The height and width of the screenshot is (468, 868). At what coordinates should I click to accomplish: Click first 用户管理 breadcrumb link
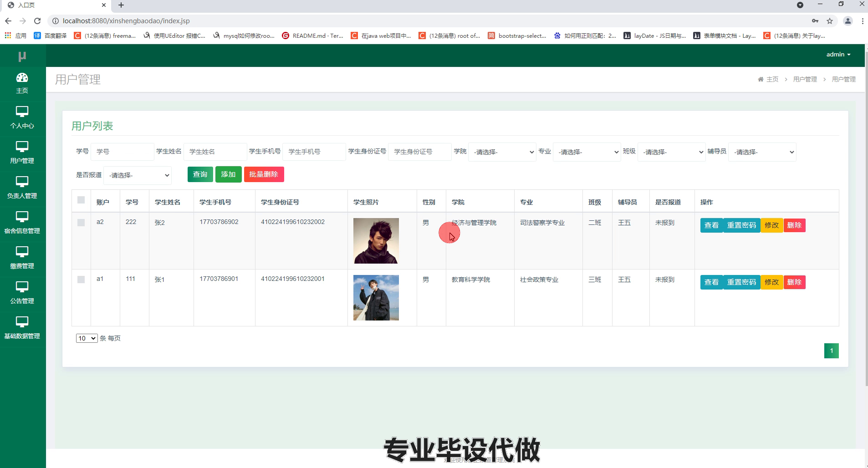click(x=805, y=79)
